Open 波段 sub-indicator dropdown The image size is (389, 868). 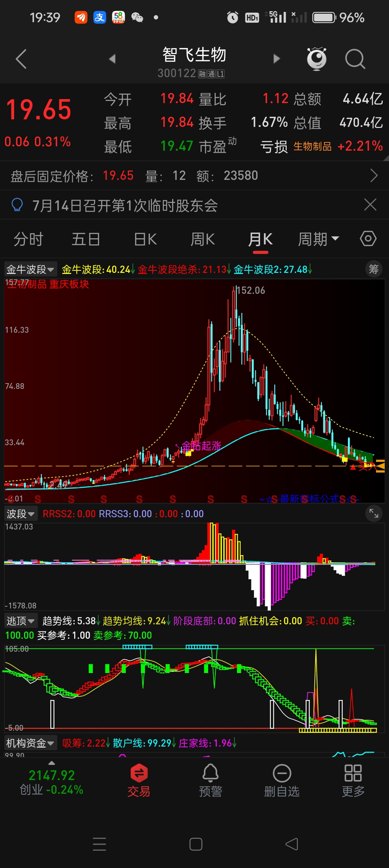pos(21,514)
